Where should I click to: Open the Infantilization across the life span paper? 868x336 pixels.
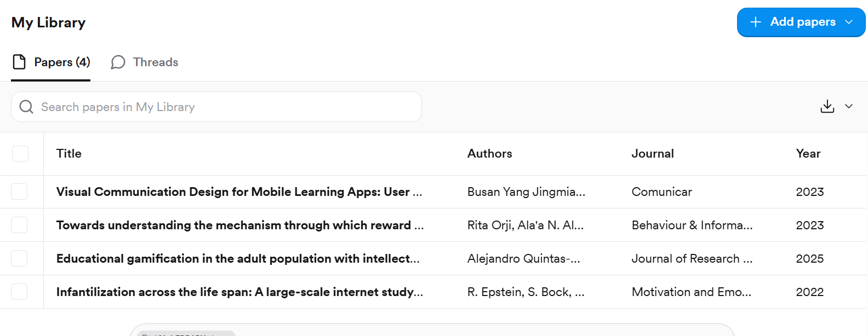tap(240, 292)
